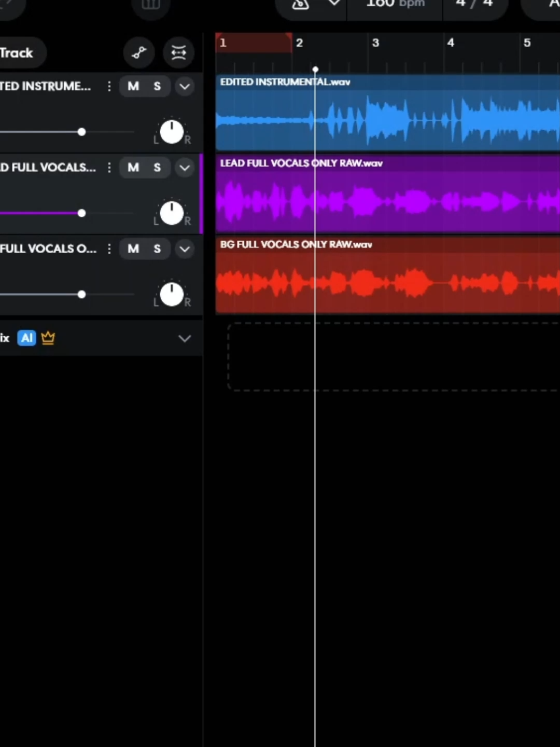
Task: Click bar 1 on the timeline ruler
Action: coord(223,43)
